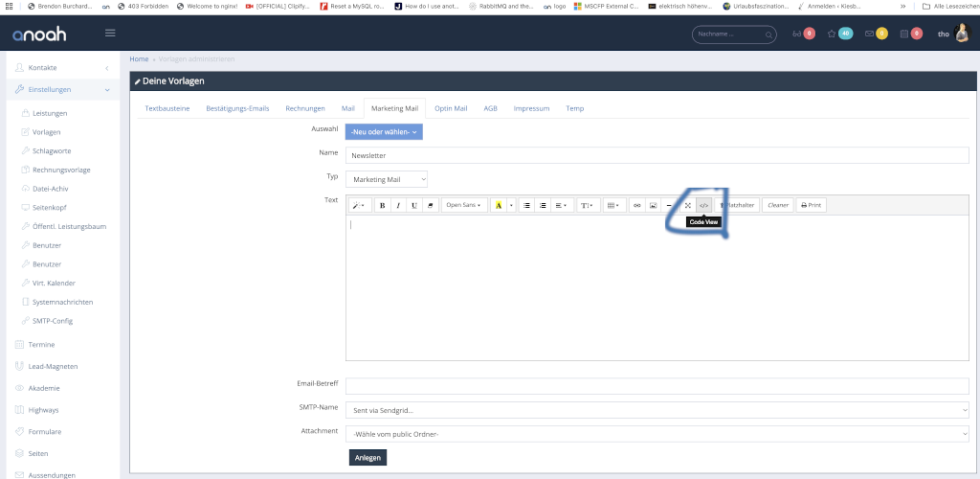This screenshot has height=479, width=980.
Task: Toggle italic text formatting
Action: pyautogui.click(x=398, y=205)
